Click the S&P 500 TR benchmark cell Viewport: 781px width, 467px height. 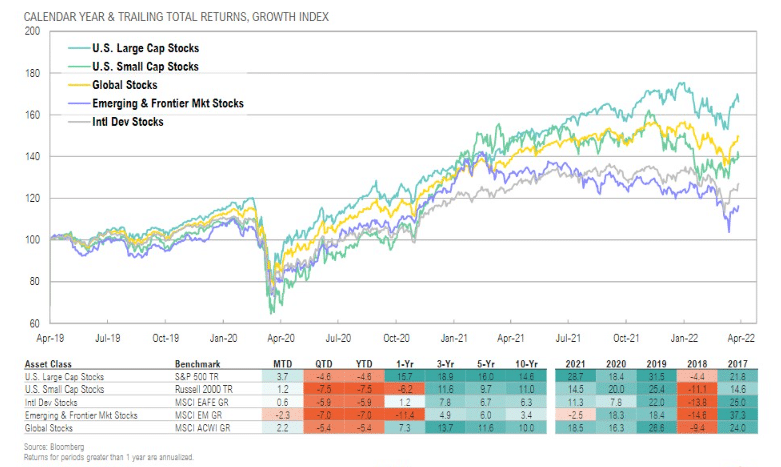(x=197, y=376)
